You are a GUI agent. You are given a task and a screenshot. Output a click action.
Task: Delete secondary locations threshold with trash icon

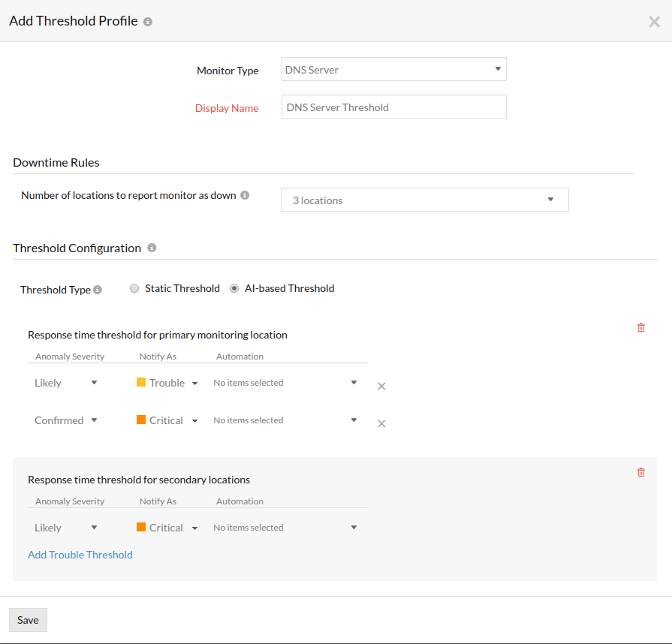(640, 472)
